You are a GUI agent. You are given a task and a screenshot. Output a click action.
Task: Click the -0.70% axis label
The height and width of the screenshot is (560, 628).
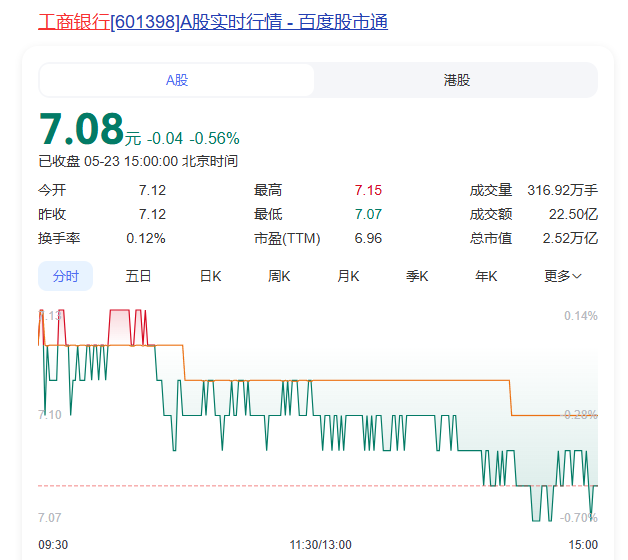click(579, 518)
